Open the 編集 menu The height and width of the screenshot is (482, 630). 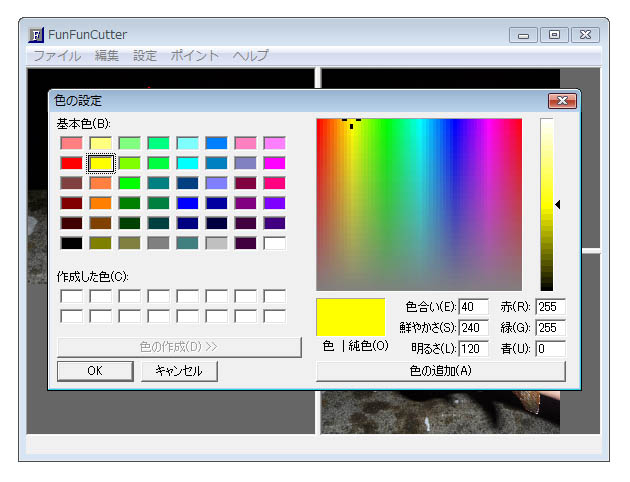(106, 55)
